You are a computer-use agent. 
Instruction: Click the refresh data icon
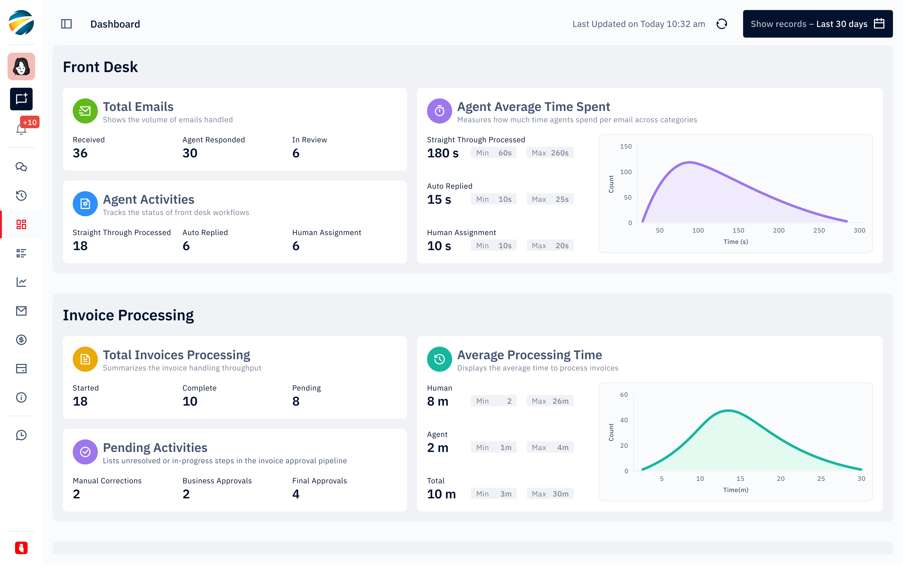click(x=721, y=24)
